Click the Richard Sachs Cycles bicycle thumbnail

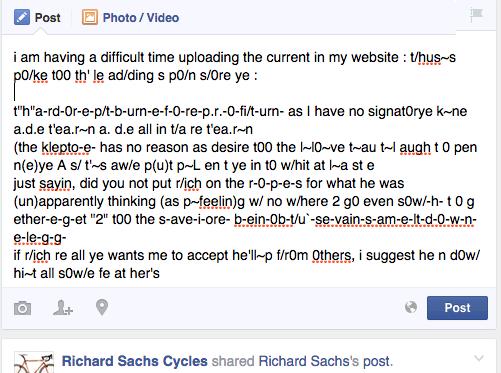click(34, 362)
